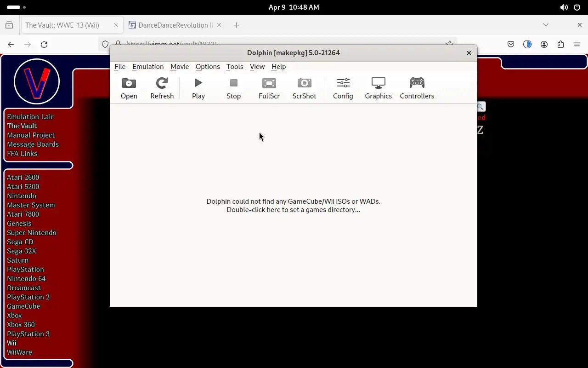Select Saturn in the sidebar
588x368 pixels.
coord(18,260)
